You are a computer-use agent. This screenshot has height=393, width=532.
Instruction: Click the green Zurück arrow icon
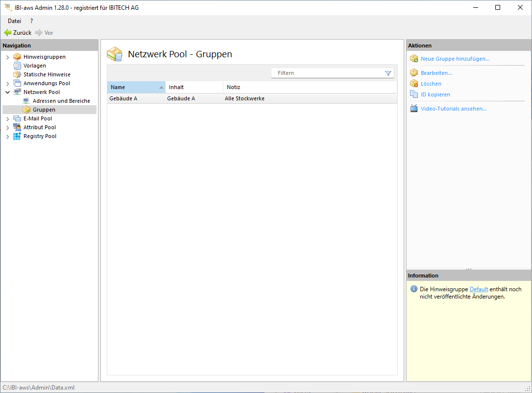point(8,33)
